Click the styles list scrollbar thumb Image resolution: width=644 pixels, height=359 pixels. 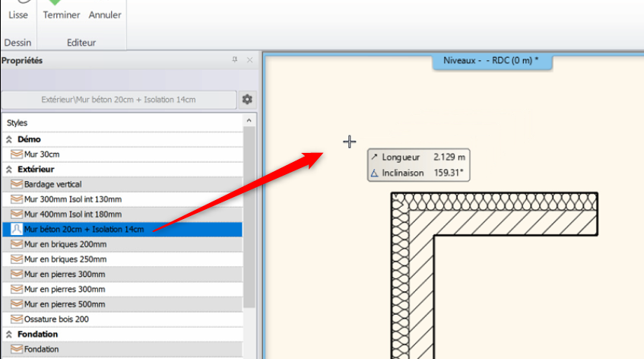pos(249,217)
